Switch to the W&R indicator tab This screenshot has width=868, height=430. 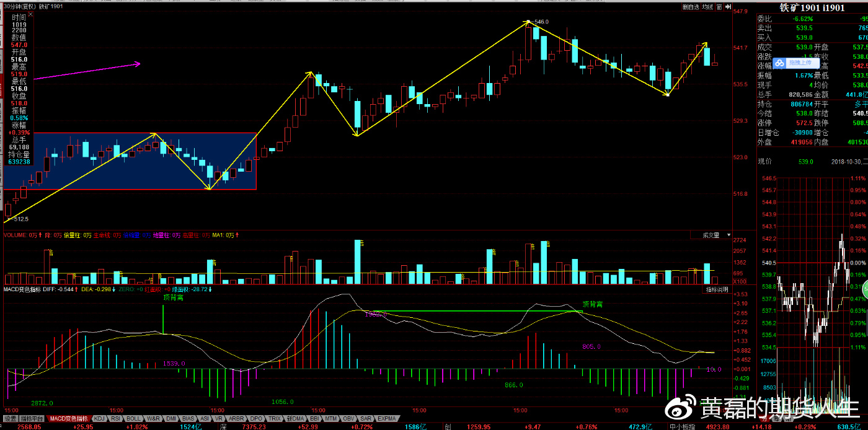[153, 418]
